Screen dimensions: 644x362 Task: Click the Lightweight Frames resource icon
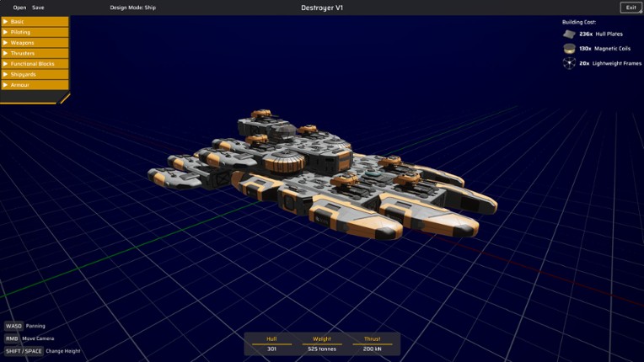coord(569,63)
